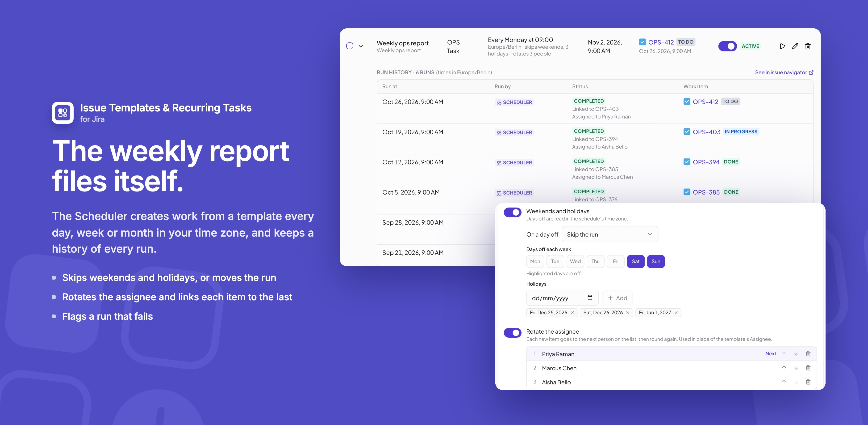The height and width of the screenshot is (425, 868).
Task: Delete Priya Raman from rotation list
Action: click(x=808, y=354)
